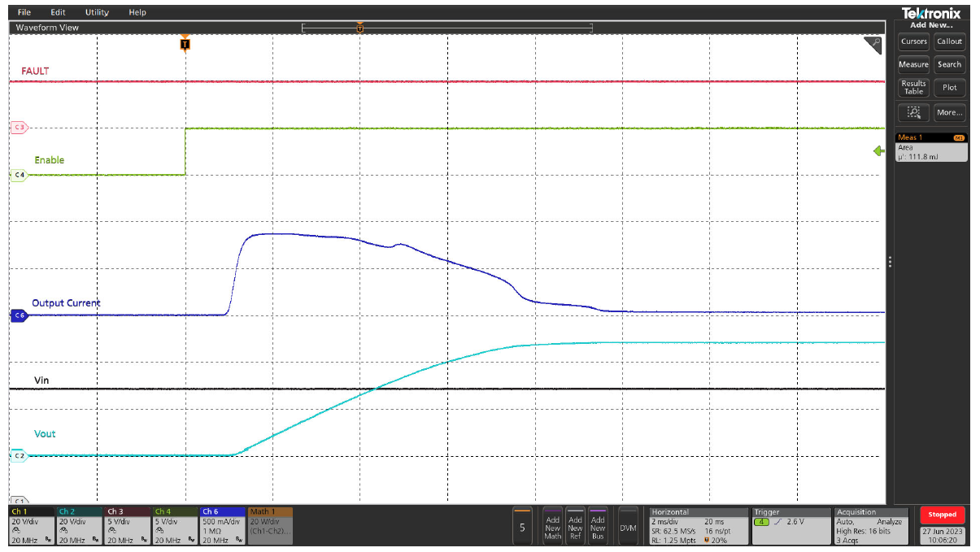Activate the zoom box selection tool
Image resolution: width=980 pixels, height=552 pixels.
[913, 113]
